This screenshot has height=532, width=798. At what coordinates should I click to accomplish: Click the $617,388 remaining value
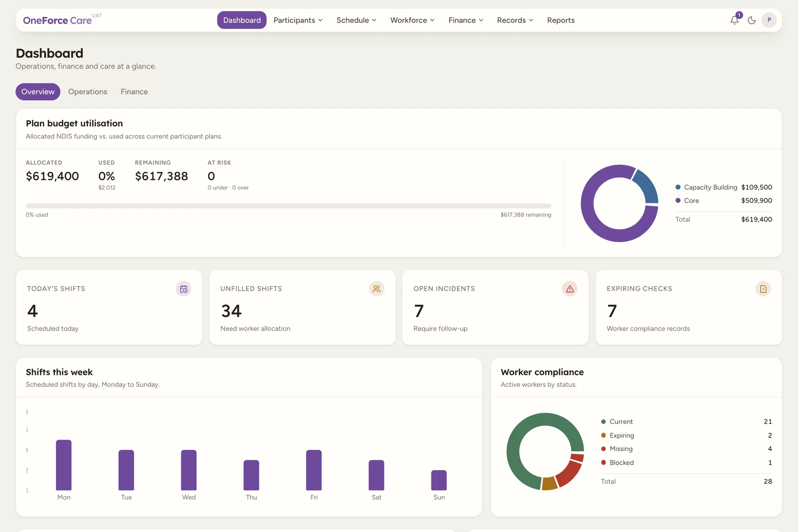[x=162, y=176]
